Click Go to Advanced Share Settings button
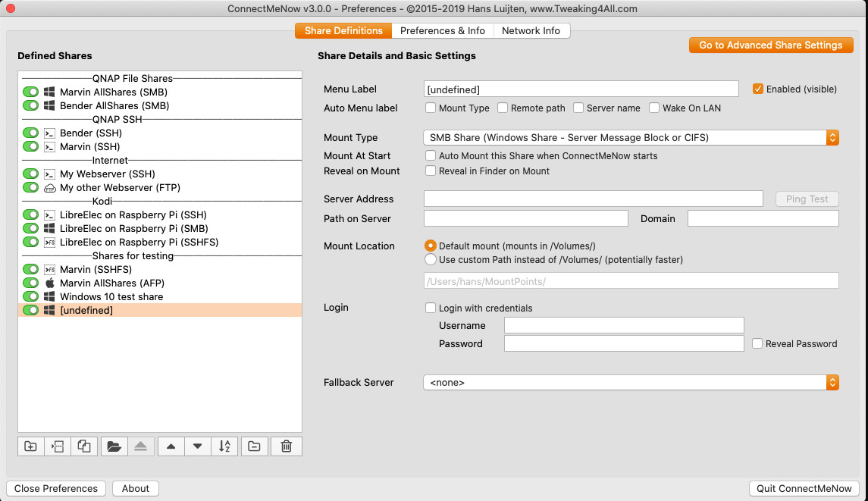Viewport: 868px width, 501px height. [x=770, y=45]
